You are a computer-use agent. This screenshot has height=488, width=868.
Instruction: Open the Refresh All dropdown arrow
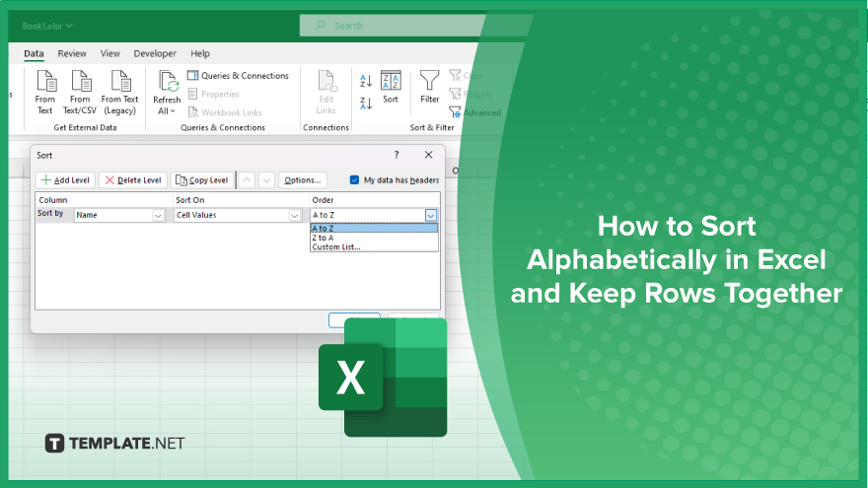pos(173,111)
